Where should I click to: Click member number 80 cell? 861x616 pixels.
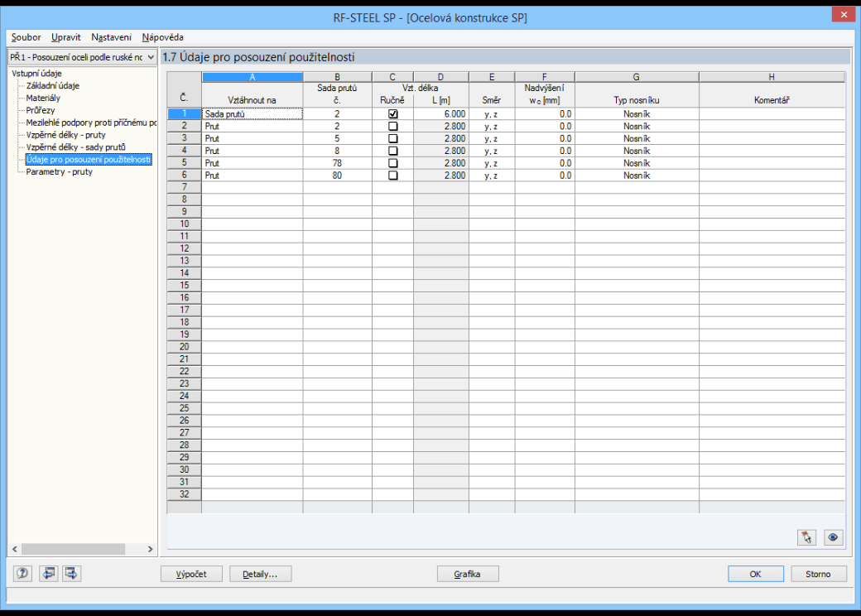pyautogui.click(x=337, y=176)
